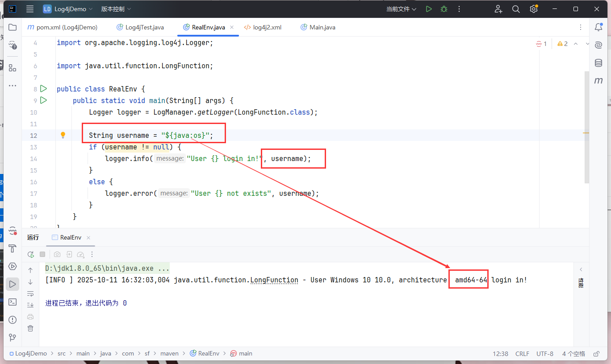Toggle soft-wrap in the Run console
The width and height of the screenshot is (611, 364).
(30, 294)
